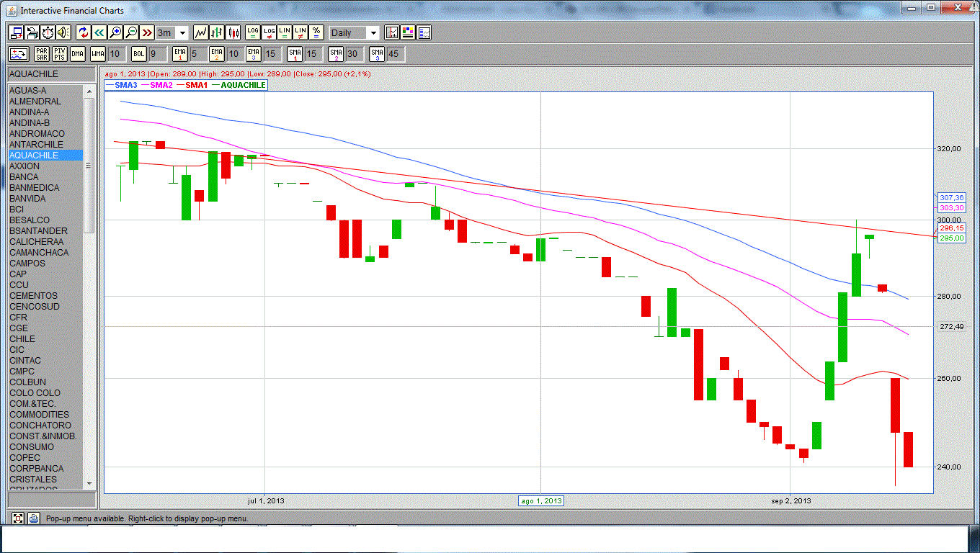The width and height of the screenshot is (980, 553).
Task: Select ANTARCHILE in the symbol list
Action: pyautogui.click(x=46, y=145)
